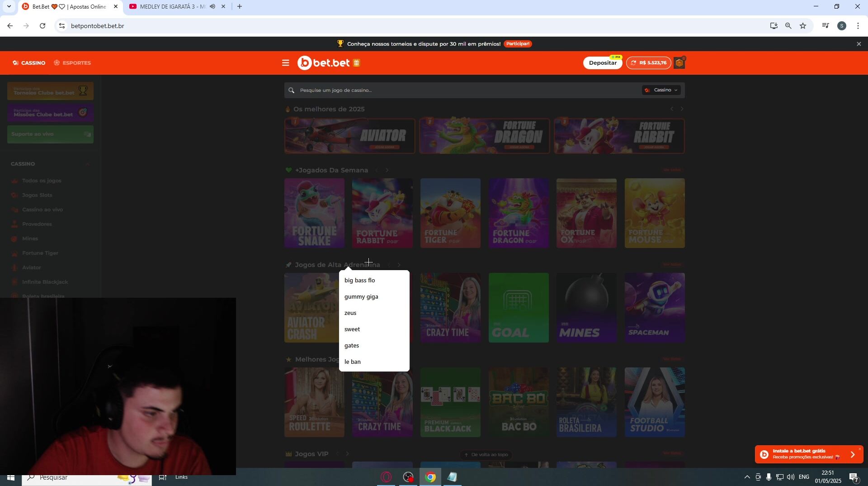The image size is (868, 486).
Task: Open the Fortune Rabbit top banner
Action: click(x=619, y=136)
